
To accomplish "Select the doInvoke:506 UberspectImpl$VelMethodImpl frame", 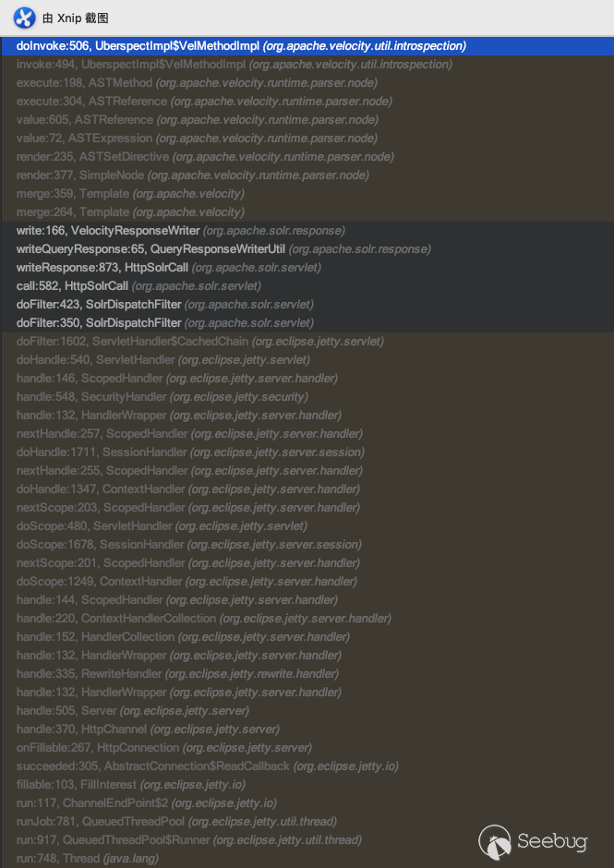I will 241,45.
